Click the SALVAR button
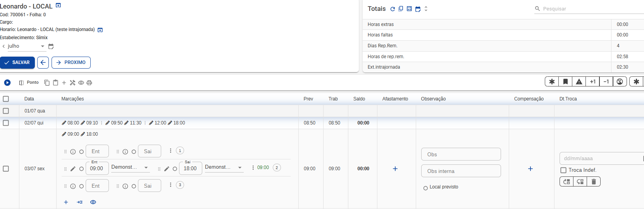 (17, 62)
